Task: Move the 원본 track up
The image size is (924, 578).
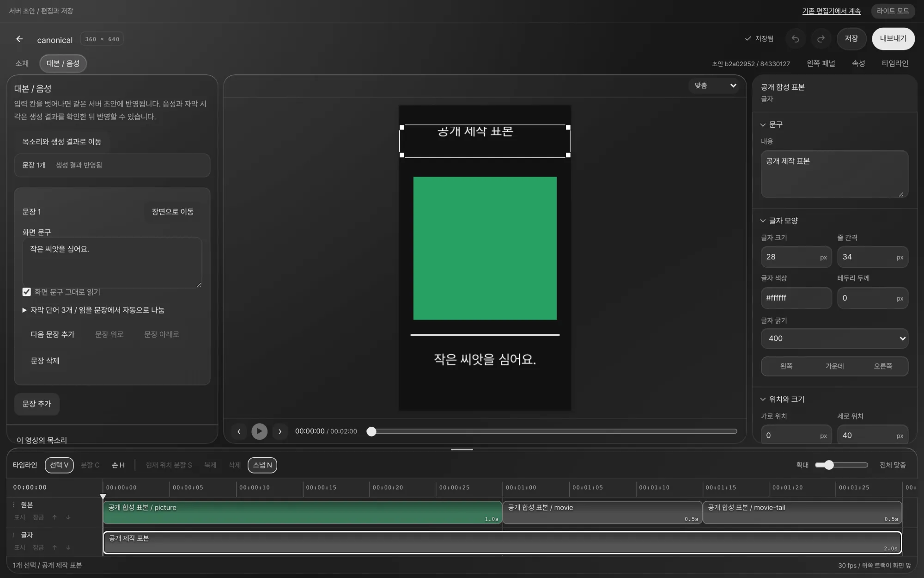Action: (55, 517)
